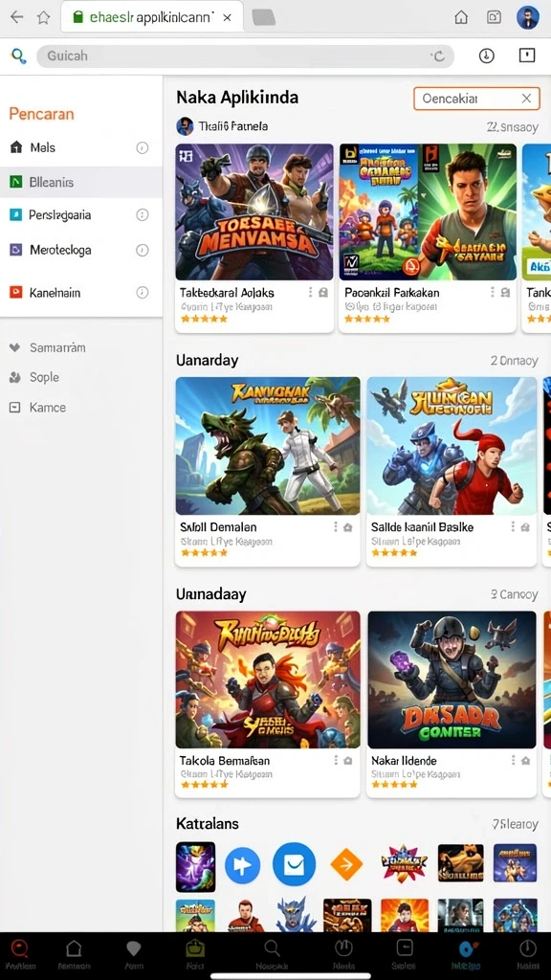This screenshot has width=551, height=980.
Task: Open options menu for Takbedkaral Adaks
Action: [310, 292]
